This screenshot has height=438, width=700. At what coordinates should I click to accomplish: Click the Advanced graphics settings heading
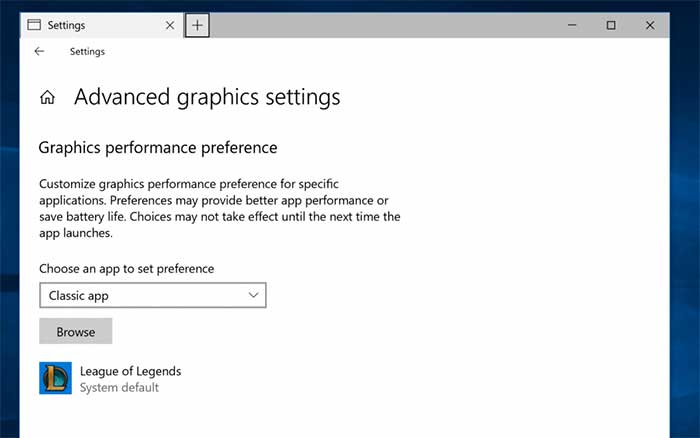[x=207, y=97]
